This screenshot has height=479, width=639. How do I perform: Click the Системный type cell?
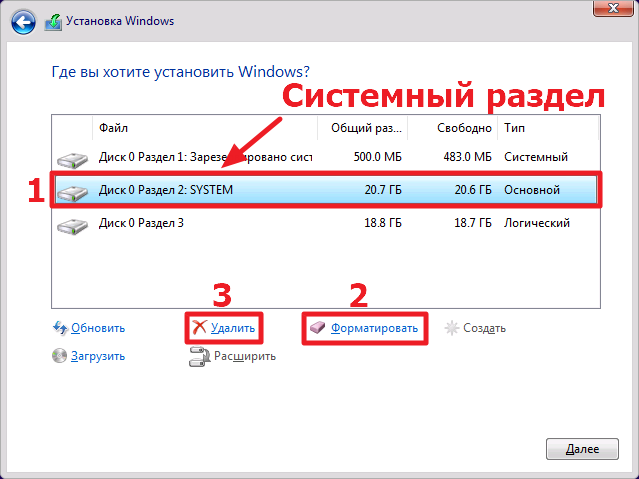coord(536,157)
